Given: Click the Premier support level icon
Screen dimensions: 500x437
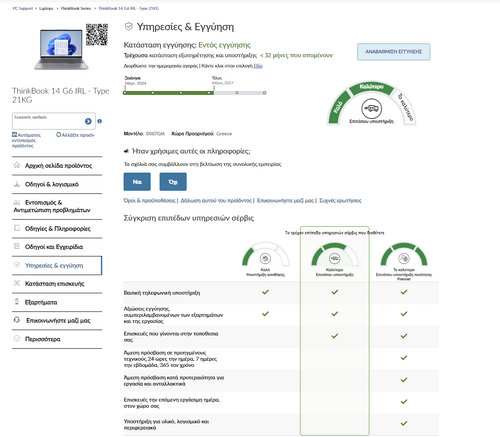Looking at the screenshot, I should click(x=404, y=258).
